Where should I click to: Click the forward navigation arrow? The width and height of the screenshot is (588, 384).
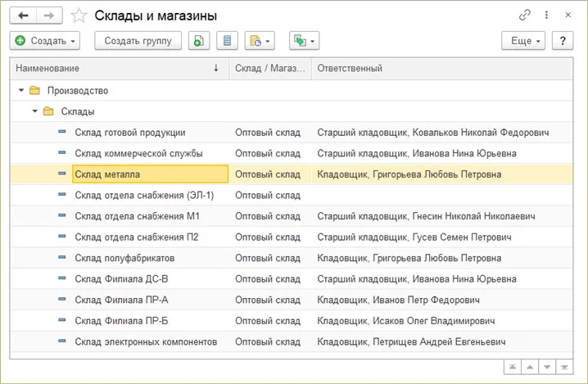tap(48, 15)
